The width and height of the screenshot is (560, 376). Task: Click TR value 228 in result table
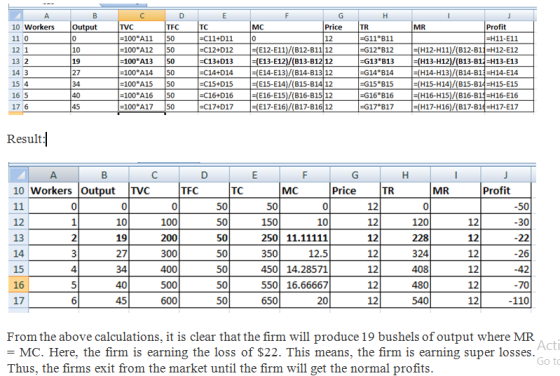(x=405, y=237)
